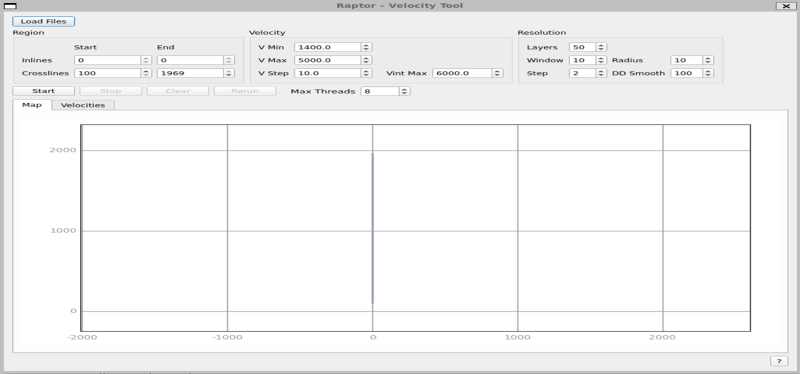
Task: Edit the Step value 2 field
Action: pyautogui.click(x=583, y=73)
